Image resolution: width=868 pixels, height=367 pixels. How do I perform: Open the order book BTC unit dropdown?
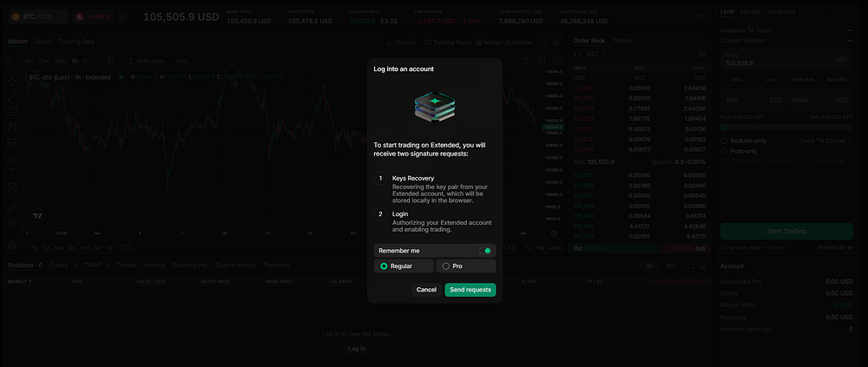[x=595, y=55]
